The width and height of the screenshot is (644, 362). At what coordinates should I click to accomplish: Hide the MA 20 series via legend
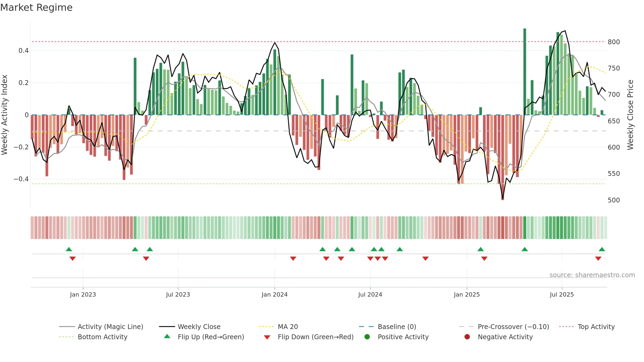[278, 327]
